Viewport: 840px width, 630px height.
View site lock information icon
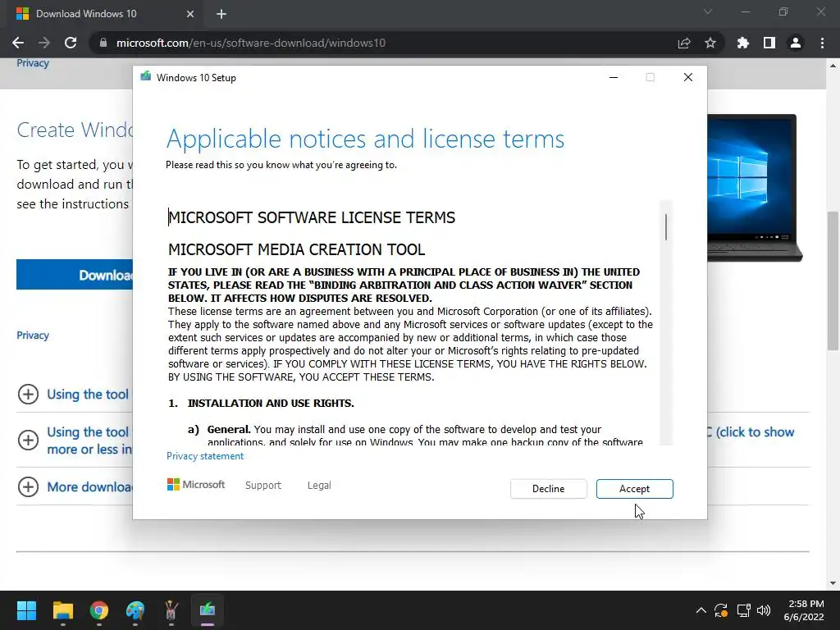(103, 43)
